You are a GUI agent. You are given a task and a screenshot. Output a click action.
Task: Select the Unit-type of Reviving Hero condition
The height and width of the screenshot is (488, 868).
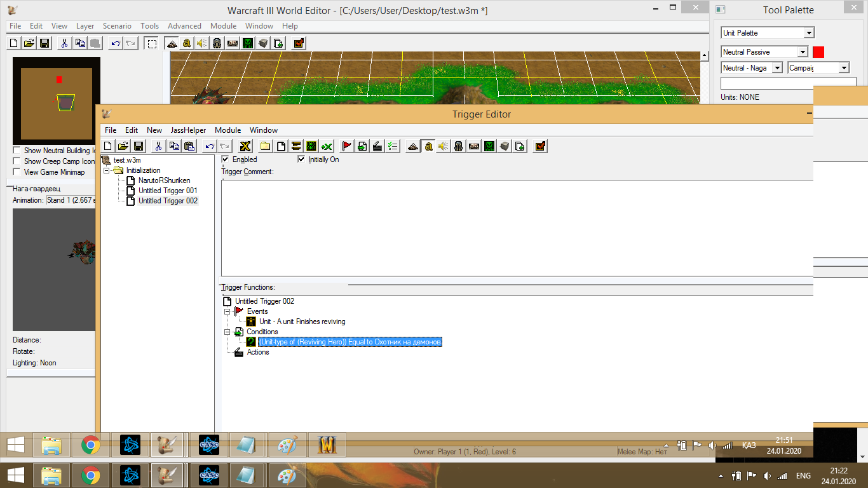349,342
